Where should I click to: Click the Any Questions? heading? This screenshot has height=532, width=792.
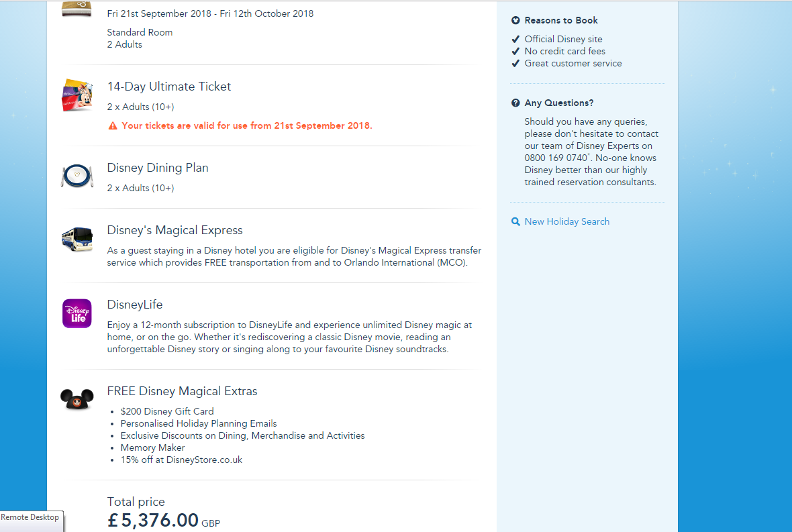click(559, 103)
